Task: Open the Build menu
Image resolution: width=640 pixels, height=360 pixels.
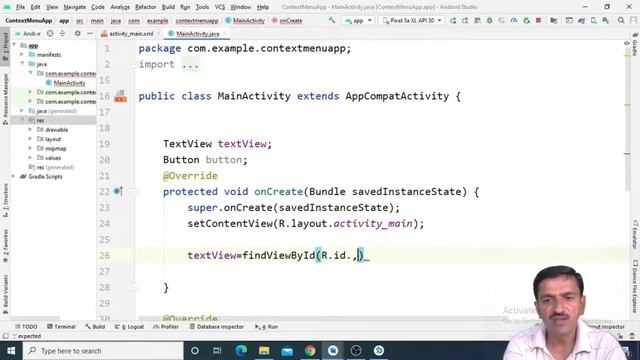Action: tap(168, 7)
